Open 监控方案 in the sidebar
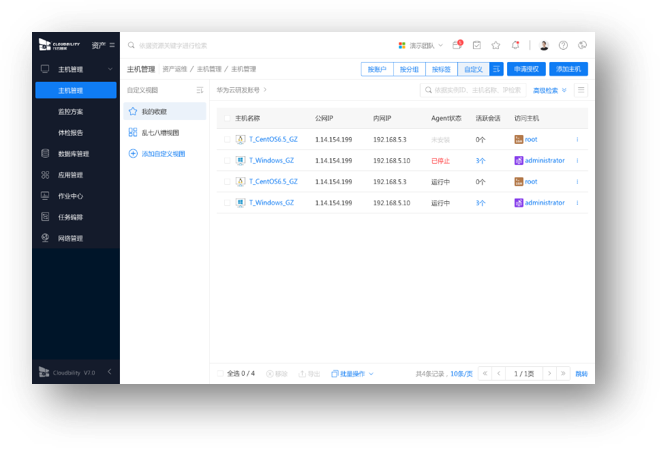 click(70, 112)
